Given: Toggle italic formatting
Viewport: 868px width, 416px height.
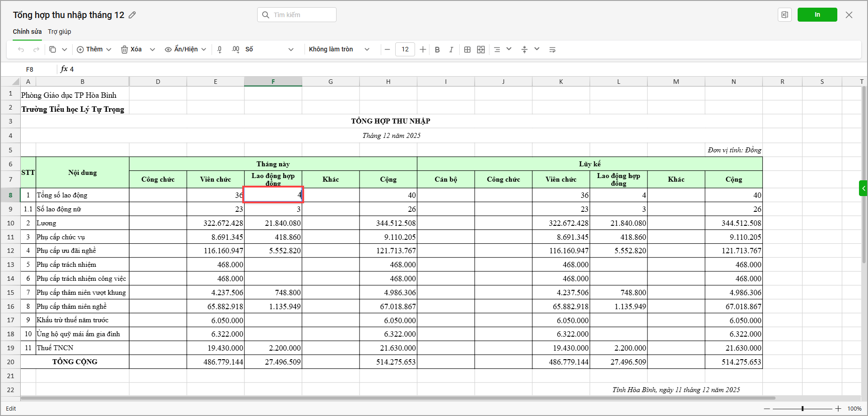Looking at the screenshot, I should (451, 50).
